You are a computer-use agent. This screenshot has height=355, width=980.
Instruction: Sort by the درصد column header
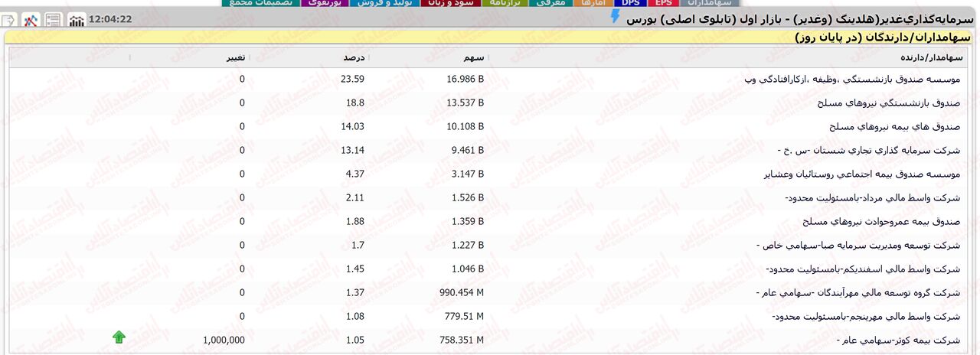pos(353,57)
